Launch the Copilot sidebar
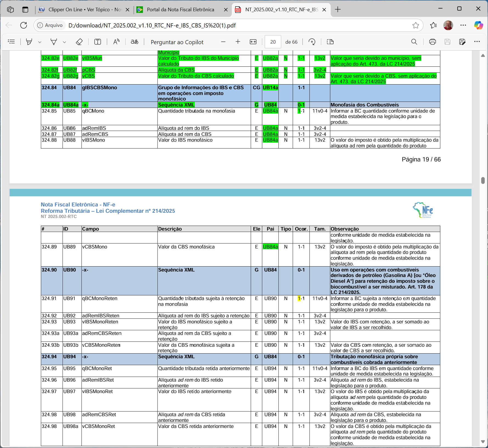488x448 pixels. pyautogui.click(x=478, y=26)
